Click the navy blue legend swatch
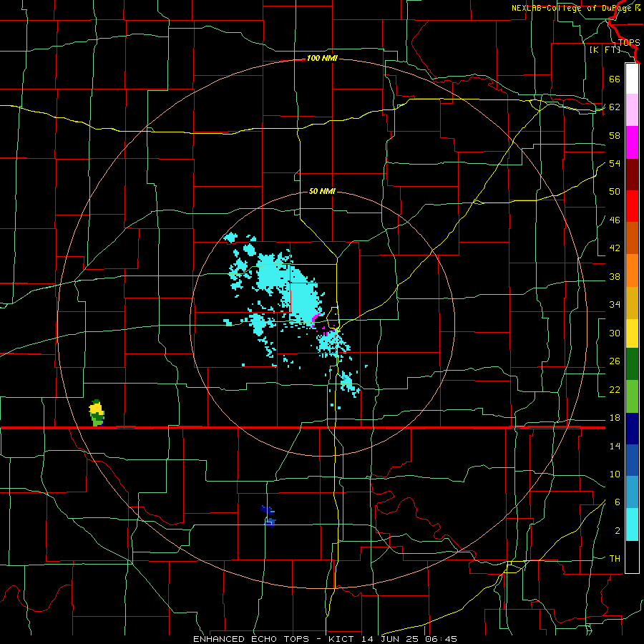This screenshot has height=644, width=644. [632, 429]
